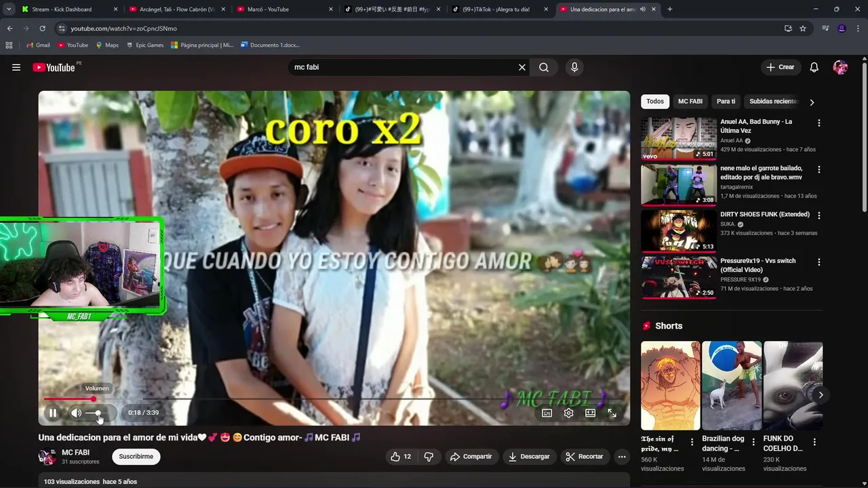
Task: Dislike the video with thumbs down
Action: pyautogui.click(x=429, y=457)
